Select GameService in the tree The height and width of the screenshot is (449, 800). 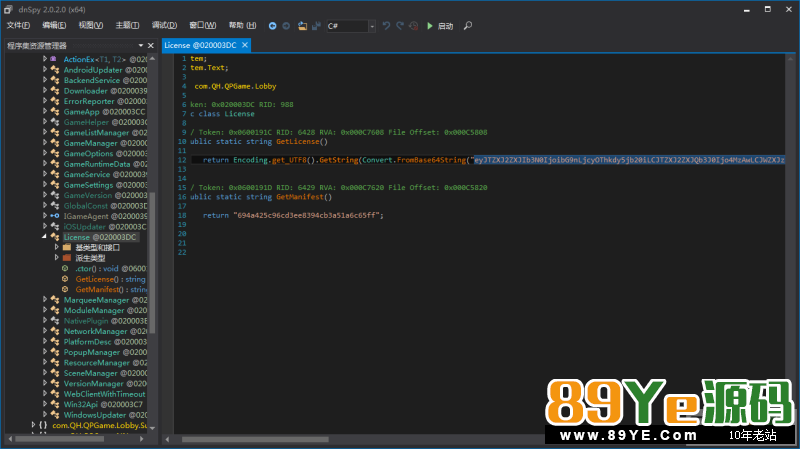pos(105,174)
